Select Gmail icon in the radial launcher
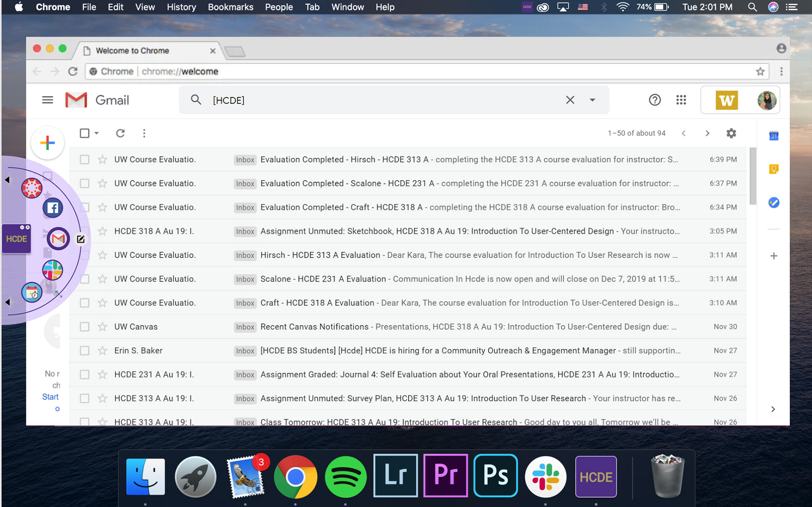This screenshot has width=812, height=507. 58,239
